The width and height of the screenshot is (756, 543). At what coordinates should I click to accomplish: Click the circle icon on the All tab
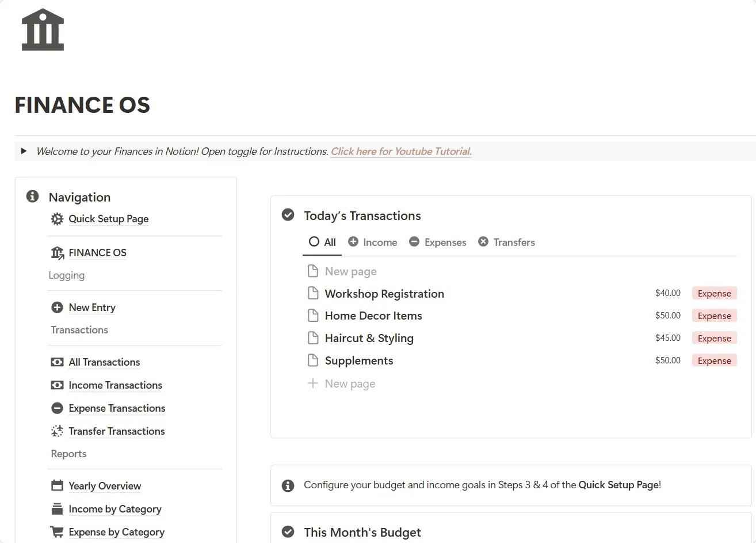point(314,242)
